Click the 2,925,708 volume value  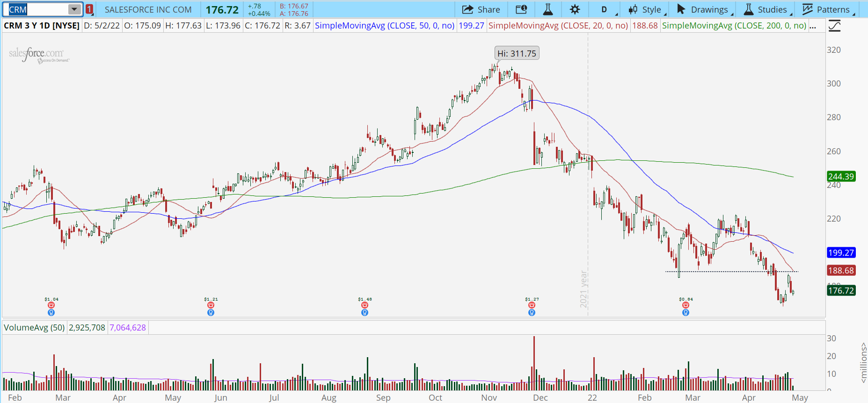point(87,327)
